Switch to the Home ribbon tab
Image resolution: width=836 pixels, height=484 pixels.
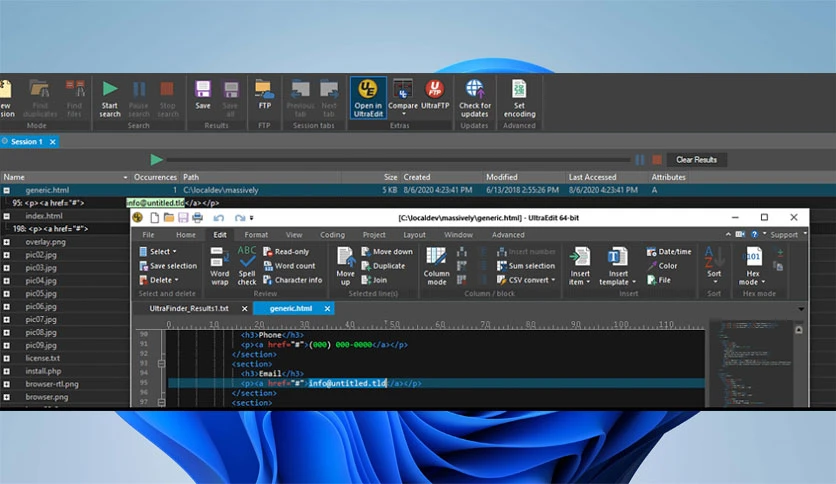(x=186, y=235)
